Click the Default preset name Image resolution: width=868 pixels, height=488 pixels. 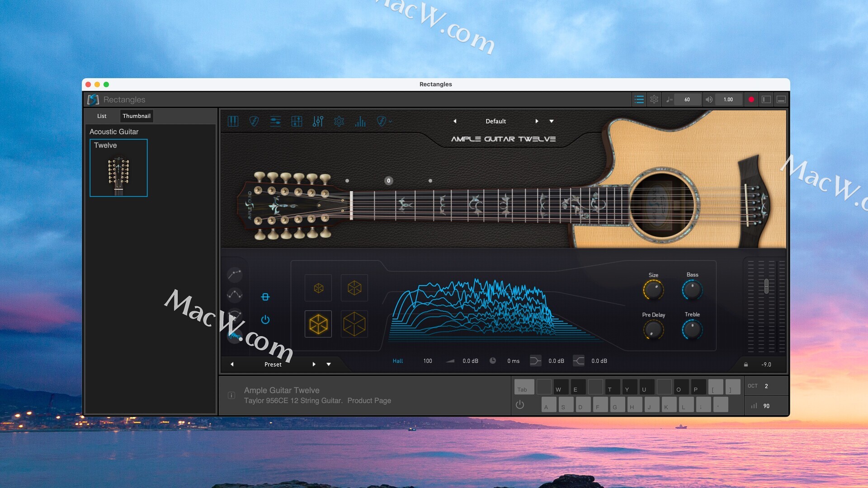point(495,121)
